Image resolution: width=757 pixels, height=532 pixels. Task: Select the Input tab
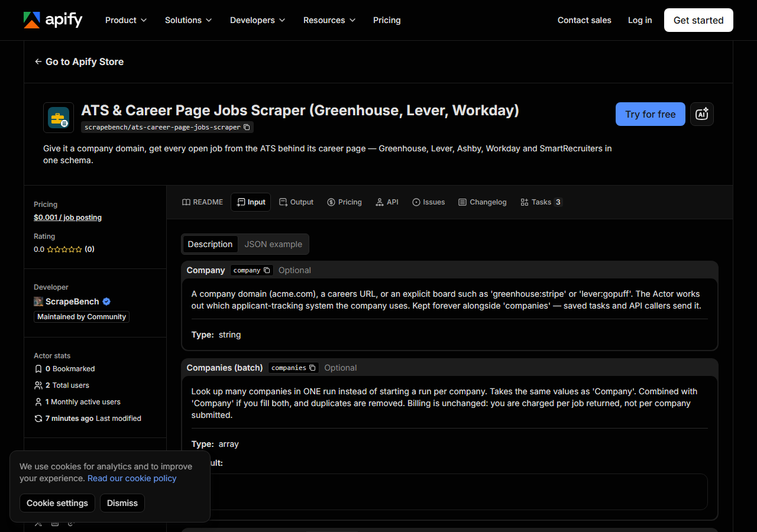pyautogui.click(x=251, y=202)
